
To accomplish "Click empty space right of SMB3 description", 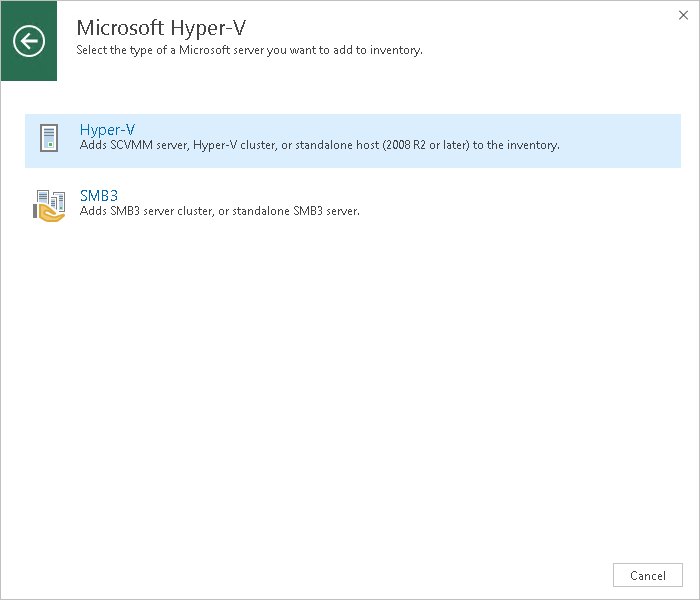I will pos(520,205).
